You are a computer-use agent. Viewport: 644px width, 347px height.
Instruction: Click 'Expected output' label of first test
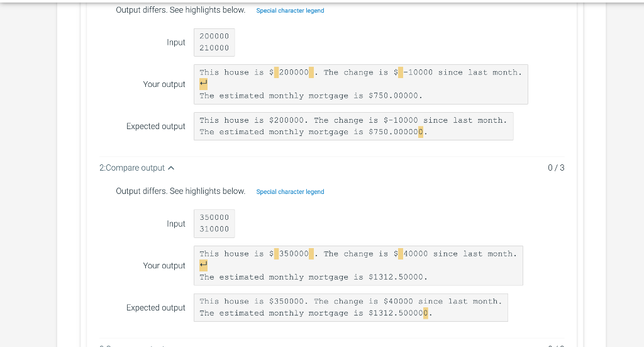(156, 126)
